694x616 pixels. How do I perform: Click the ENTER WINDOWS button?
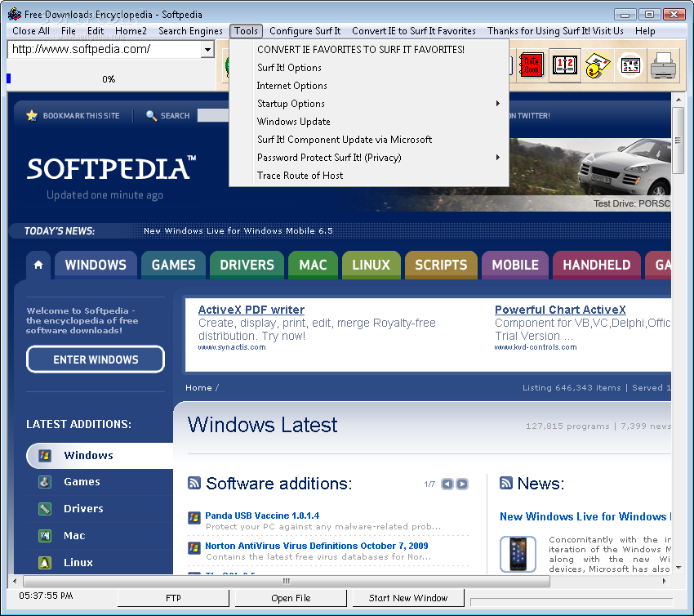click(x=96, y=359)
